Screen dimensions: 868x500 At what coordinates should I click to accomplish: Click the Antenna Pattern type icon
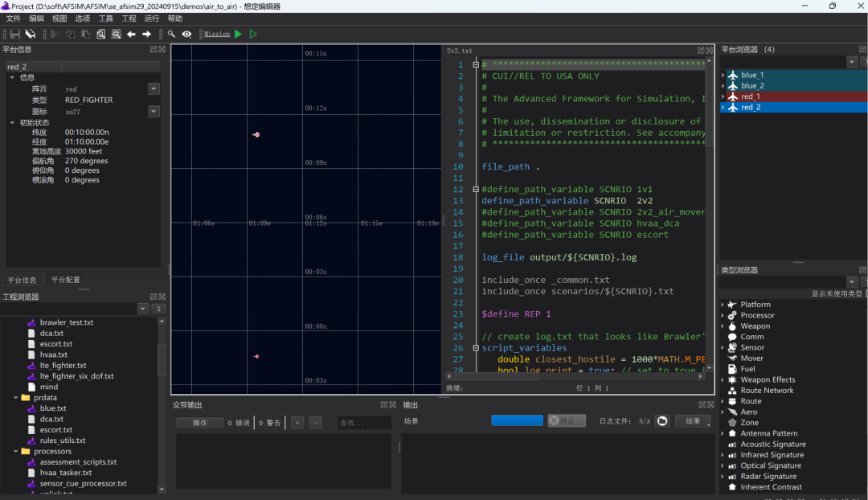732,433
